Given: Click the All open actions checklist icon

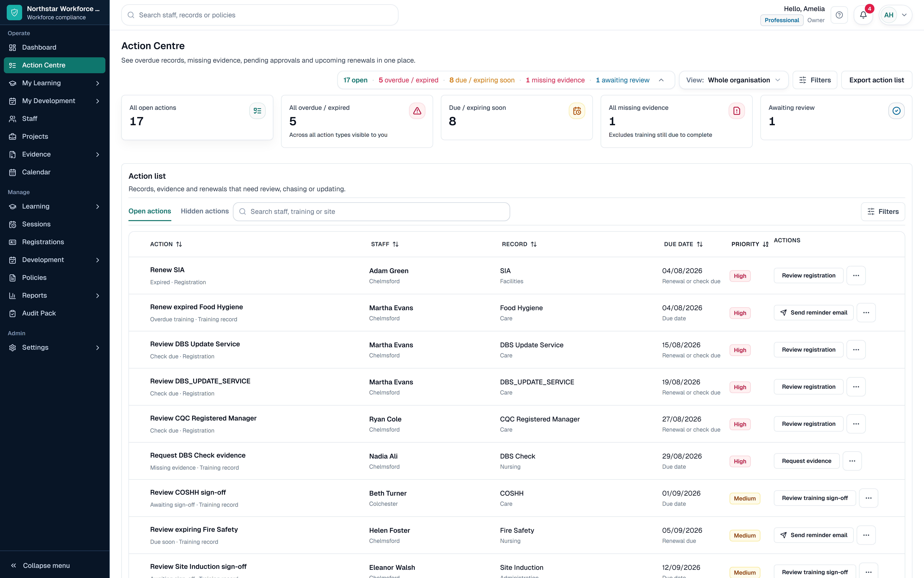Looking at the screenshot, I should [x=257, y=111].
